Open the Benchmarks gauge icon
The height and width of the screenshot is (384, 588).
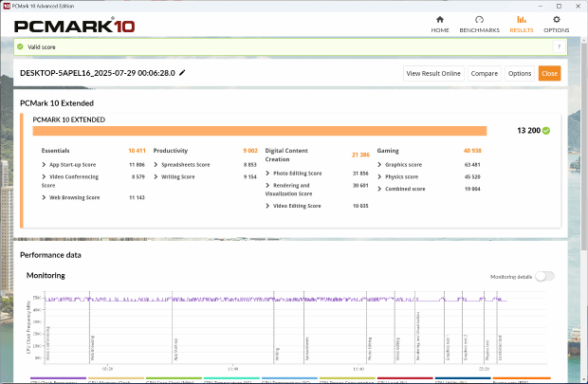pos(479,20)
